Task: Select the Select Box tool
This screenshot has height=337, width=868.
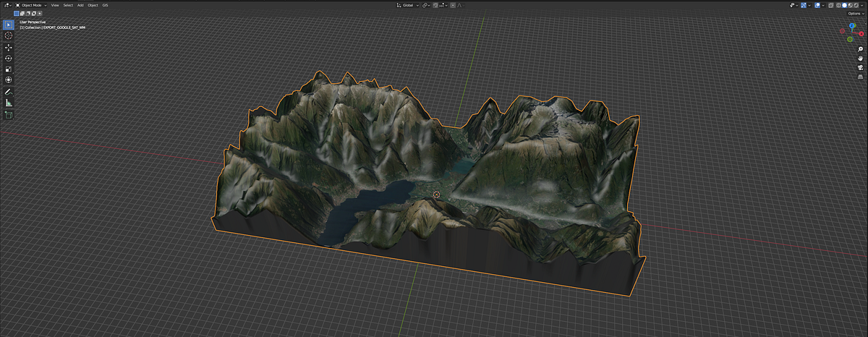Action: pyautogui.click(x=9, y=25)
